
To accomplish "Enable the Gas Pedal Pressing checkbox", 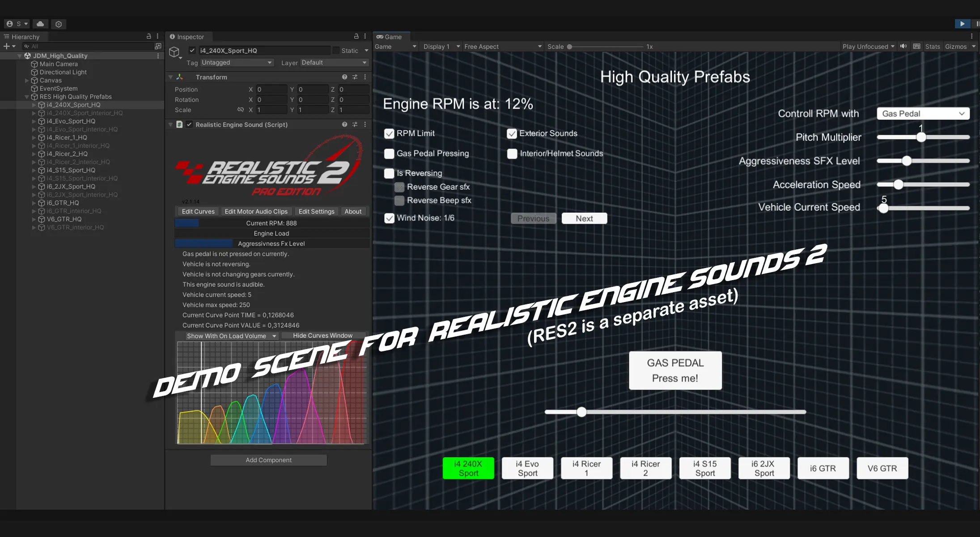I will pyautogui.click(x=389, y=153).
